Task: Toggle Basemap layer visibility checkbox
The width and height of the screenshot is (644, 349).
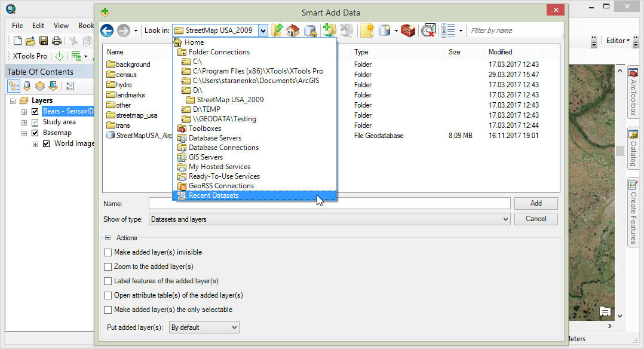Action: tap(35, 133)
